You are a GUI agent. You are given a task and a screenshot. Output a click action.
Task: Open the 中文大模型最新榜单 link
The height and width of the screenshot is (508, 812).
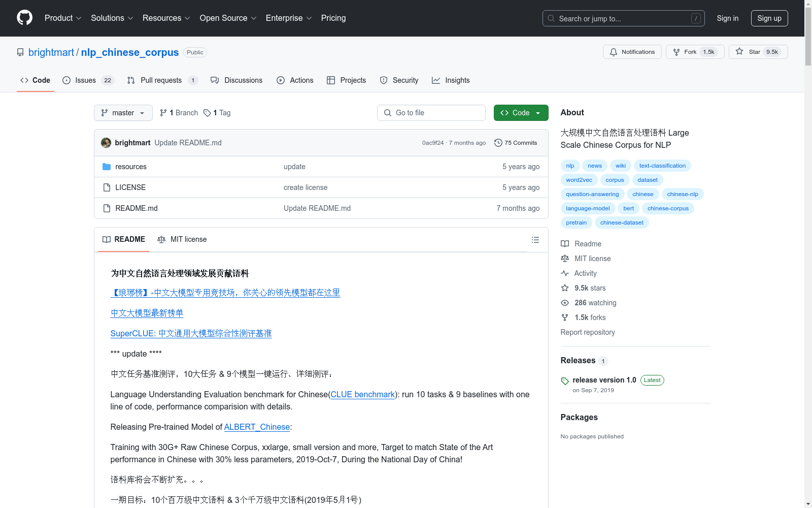[x=147, y=313]
